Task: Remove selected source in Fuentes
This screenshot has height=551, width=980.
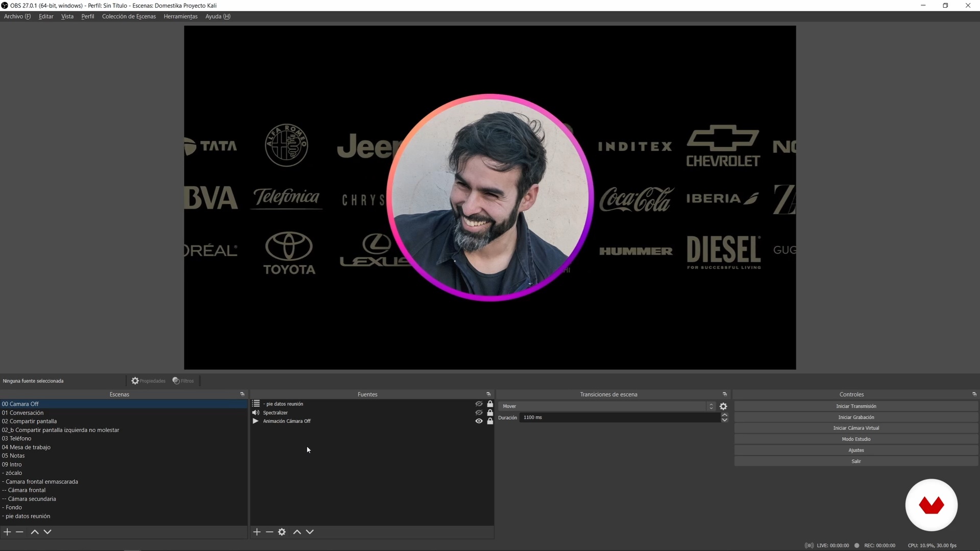Action: pyautogui.click(x=269, y=532)
